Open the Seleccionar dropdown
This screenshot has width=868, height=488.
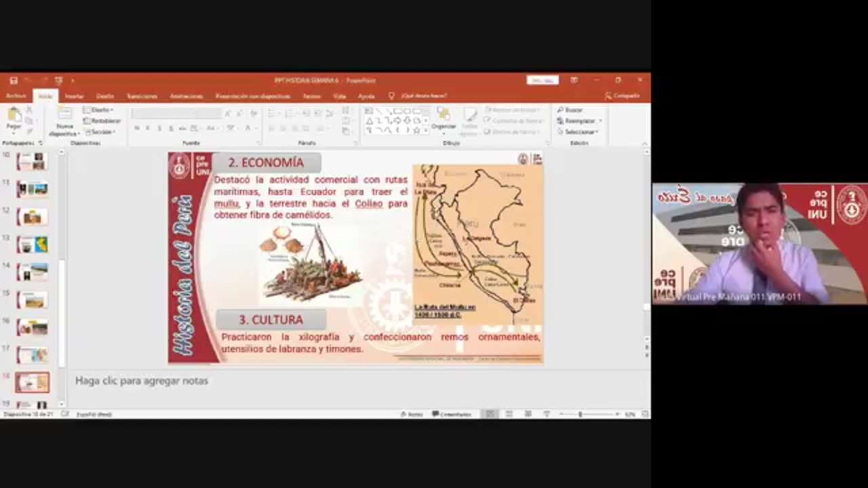(x=577, y=131)
